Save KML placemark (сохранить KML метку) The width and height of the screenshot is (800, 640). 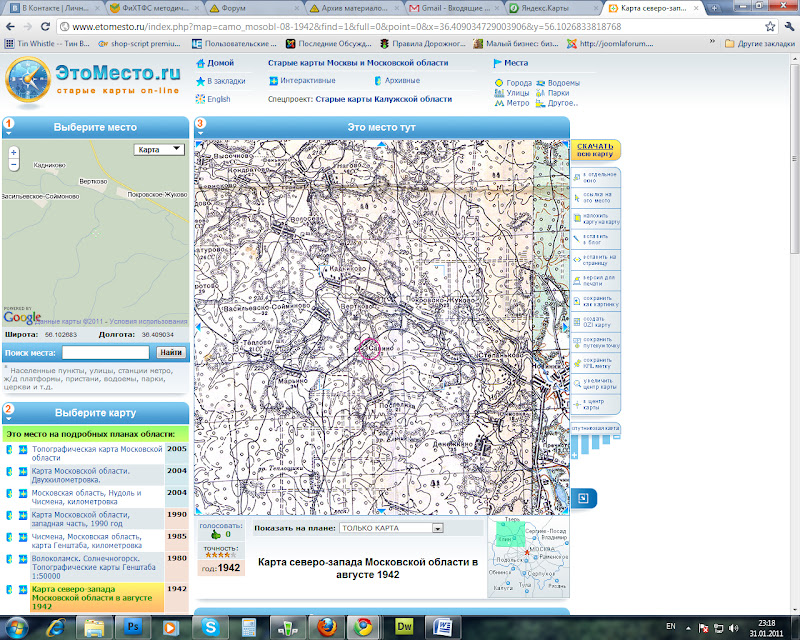(595, 363)
